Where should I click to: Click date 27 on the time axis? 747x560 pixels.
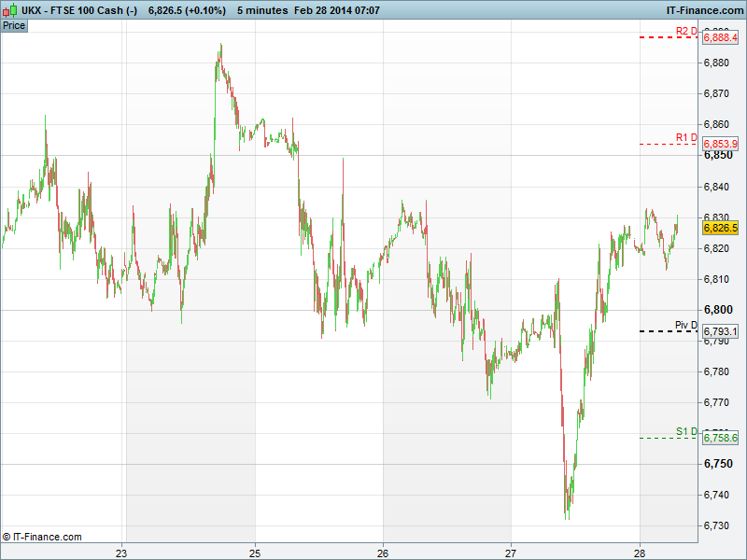[x=511, y=552]
